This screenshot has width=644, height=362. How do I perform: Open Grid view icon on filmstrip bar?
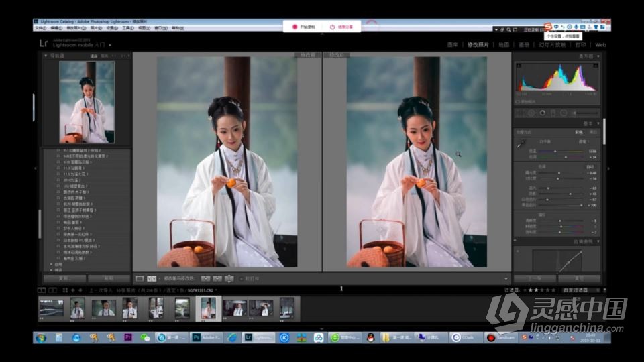(x=65, y=290)
